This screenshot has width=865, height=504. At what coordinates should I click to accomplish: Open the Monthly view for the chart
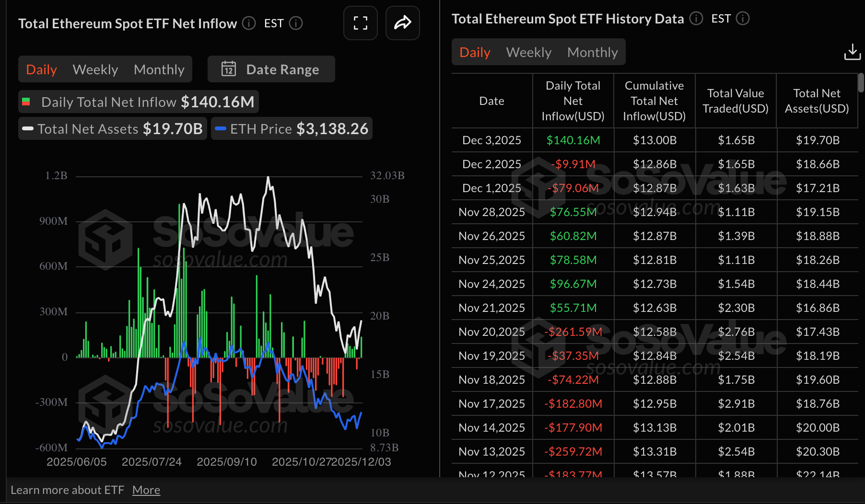coord(159,69)
